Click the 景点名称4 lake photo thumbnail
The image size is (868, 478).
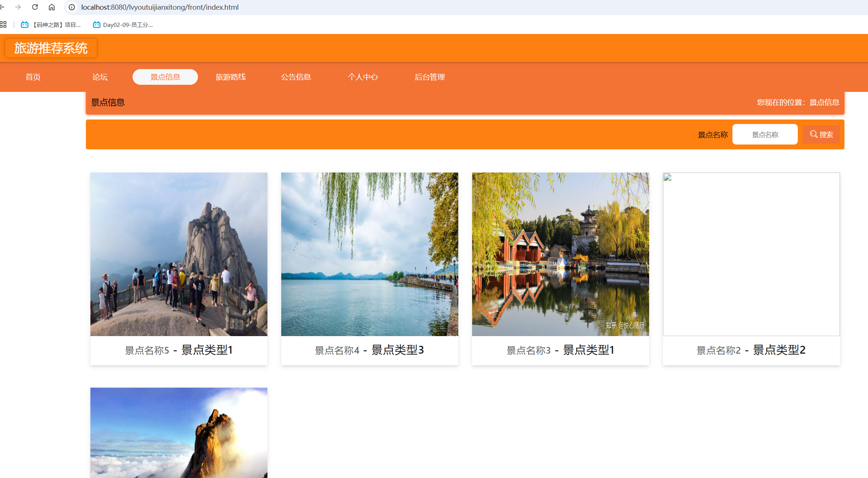369,254
